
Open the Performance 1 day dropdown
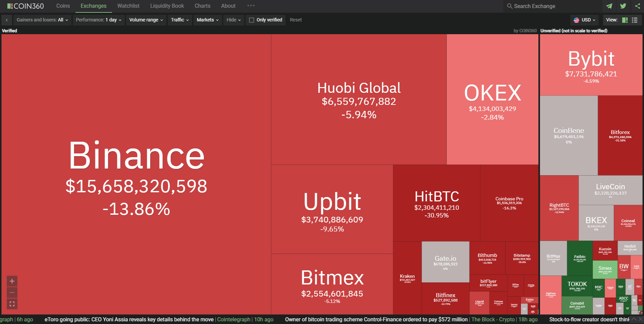99,20
